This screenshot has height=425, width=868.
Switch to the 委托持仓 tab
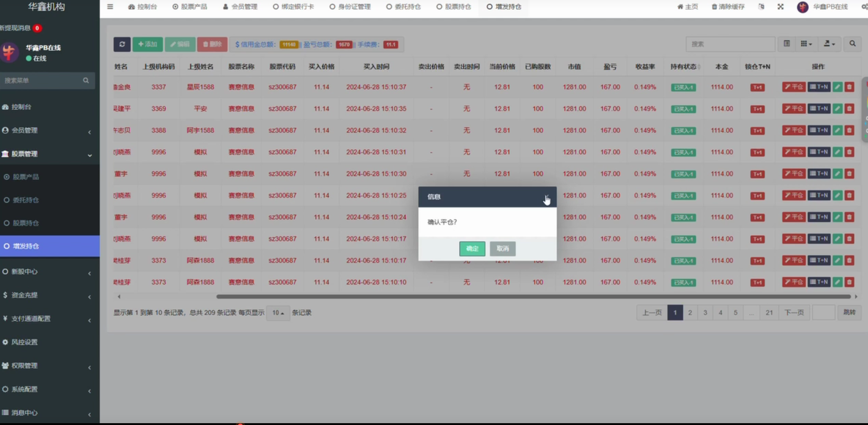(x=403, y=7)
